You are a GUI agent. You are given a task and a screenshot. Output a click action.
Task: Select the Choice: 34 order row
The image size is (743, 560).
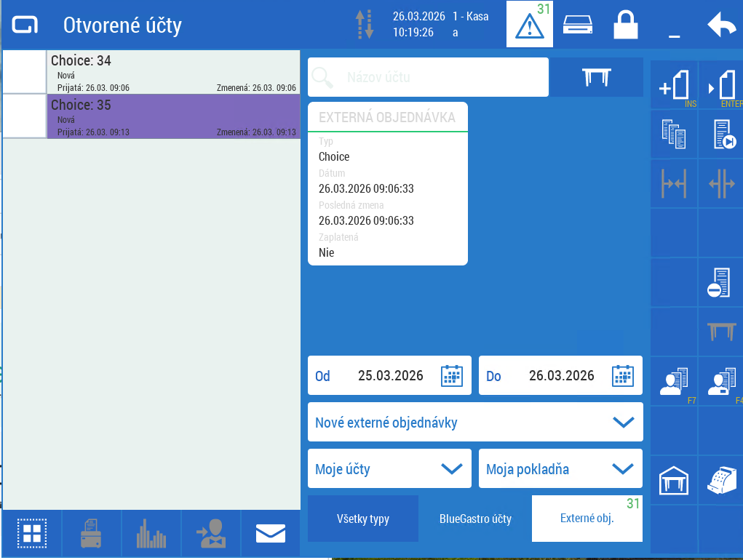173,72
